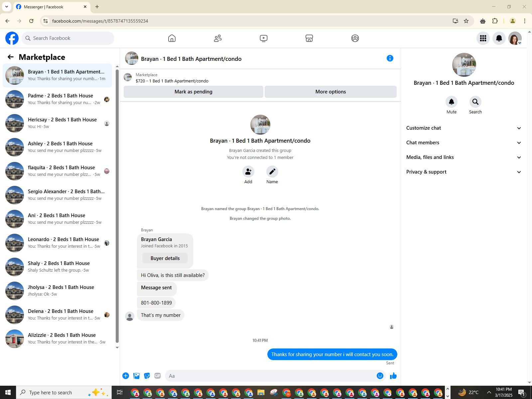Open the Windows notification center

[522, 392]
